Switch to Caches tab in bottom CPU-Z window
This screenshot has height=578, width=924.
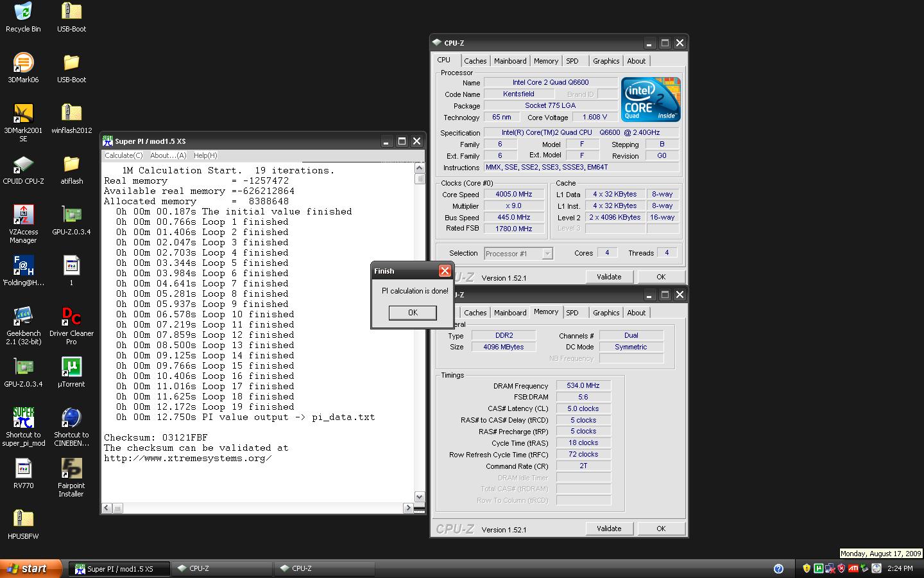[475, 313]
